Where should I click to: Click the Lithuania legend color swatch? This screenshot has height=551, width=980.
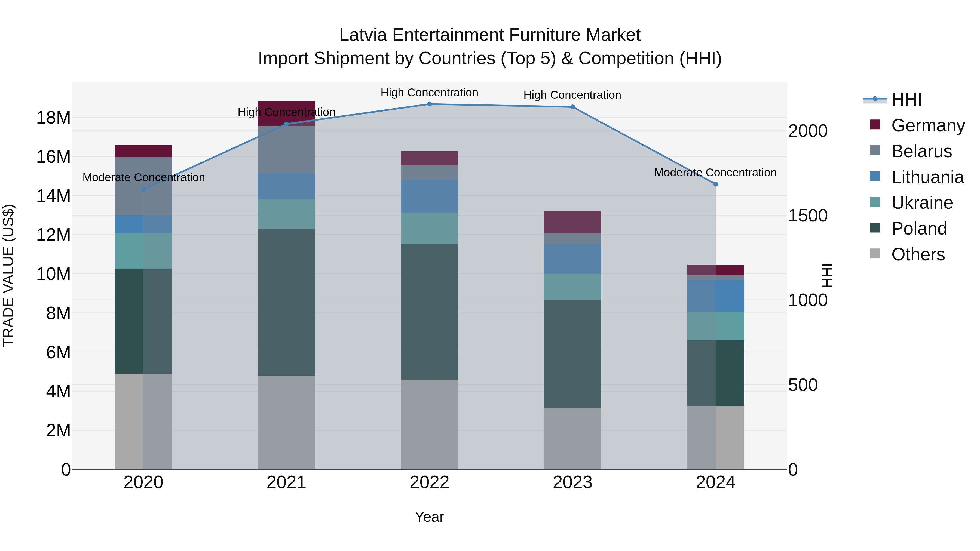coord(875,176)
